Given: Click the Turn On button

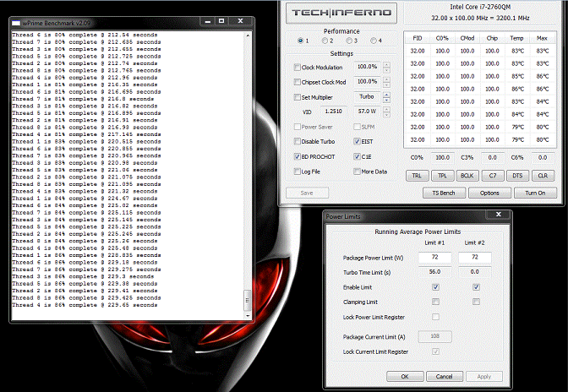Looking at the screenshot, I should tap(535, 193).
